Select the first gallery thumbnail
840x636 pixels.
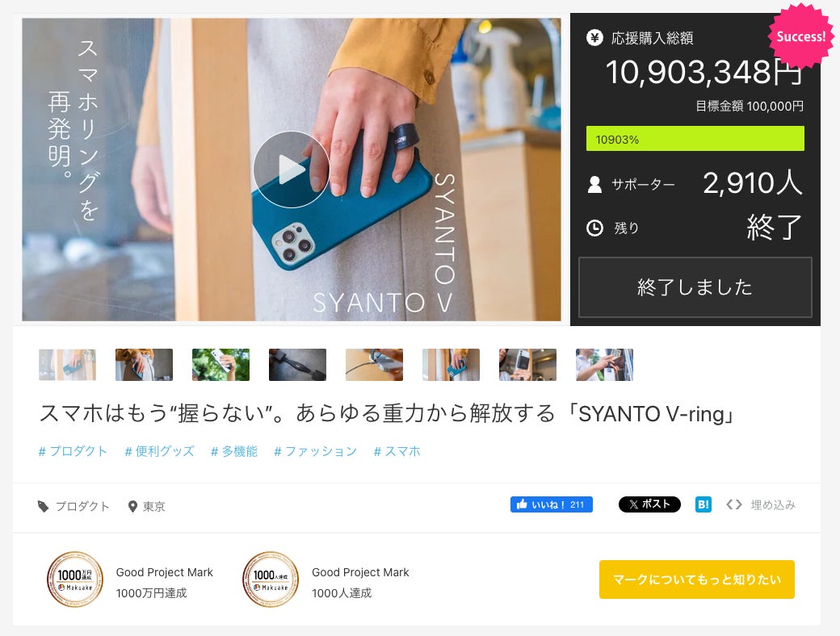[x=68, y=365]
